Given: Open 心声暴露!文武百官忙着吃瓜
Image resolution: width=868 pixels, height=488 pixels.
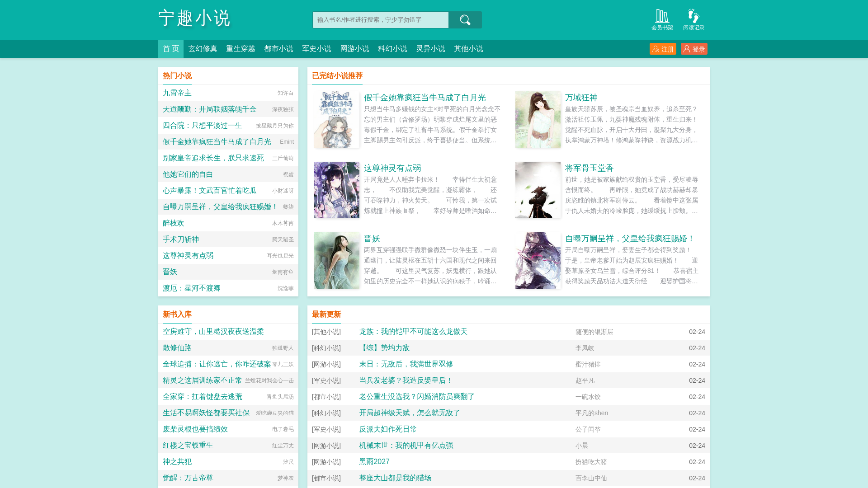Looking at the screenshot, I should (210, 191).
